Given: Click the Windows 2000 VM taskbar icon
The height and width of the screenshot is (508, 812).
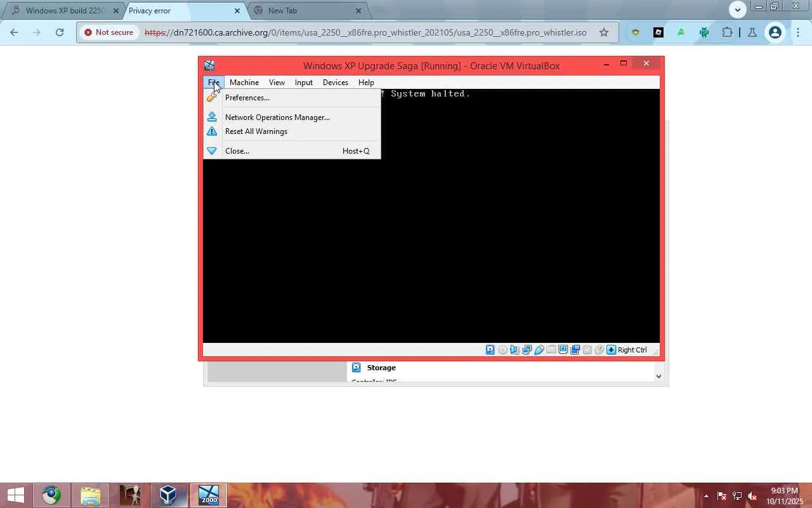Looking at the screenshot, I should pyautogui.click(x=209, y=495).
